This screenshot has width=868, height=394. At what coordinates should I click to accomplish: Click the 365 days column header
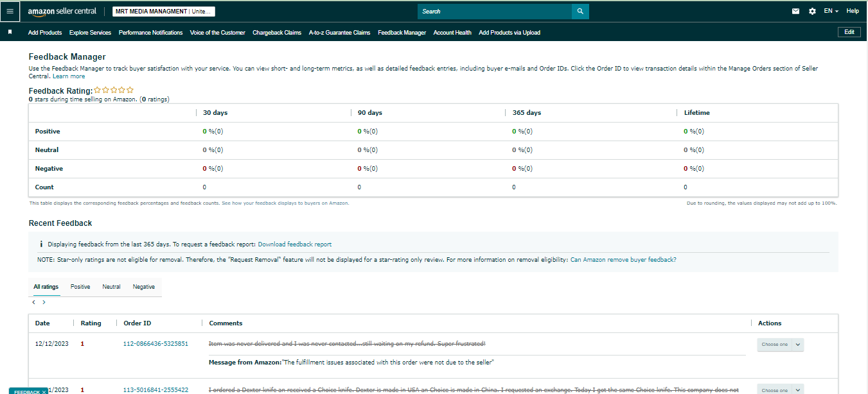tap(526, 113)
